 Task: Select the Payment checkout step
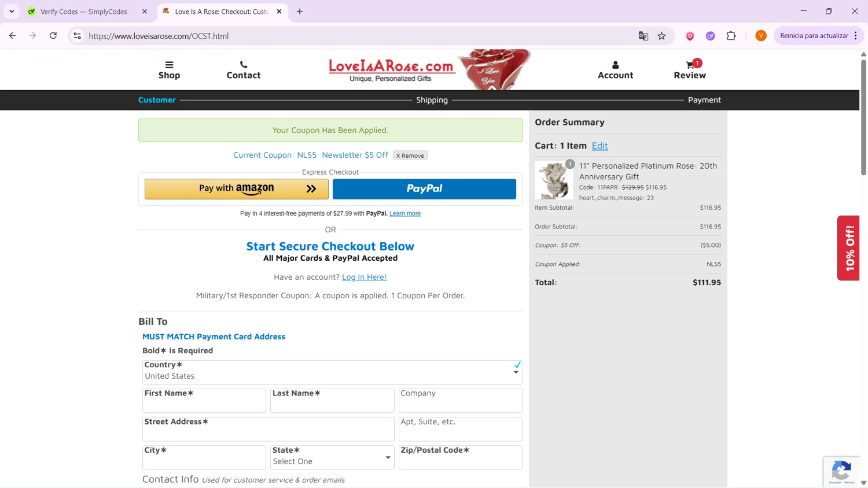[704, 100]
